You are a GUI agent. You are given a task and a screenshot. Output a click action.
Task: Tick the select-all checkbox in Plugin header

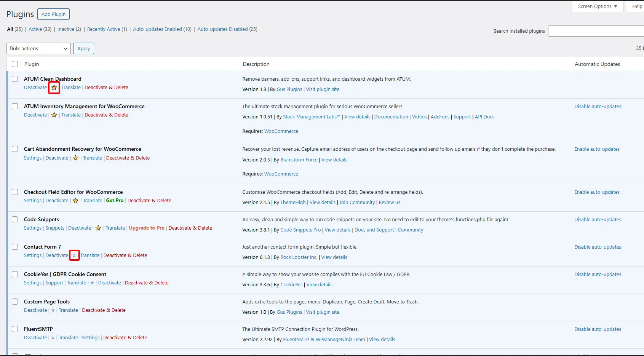coord(15,64)
